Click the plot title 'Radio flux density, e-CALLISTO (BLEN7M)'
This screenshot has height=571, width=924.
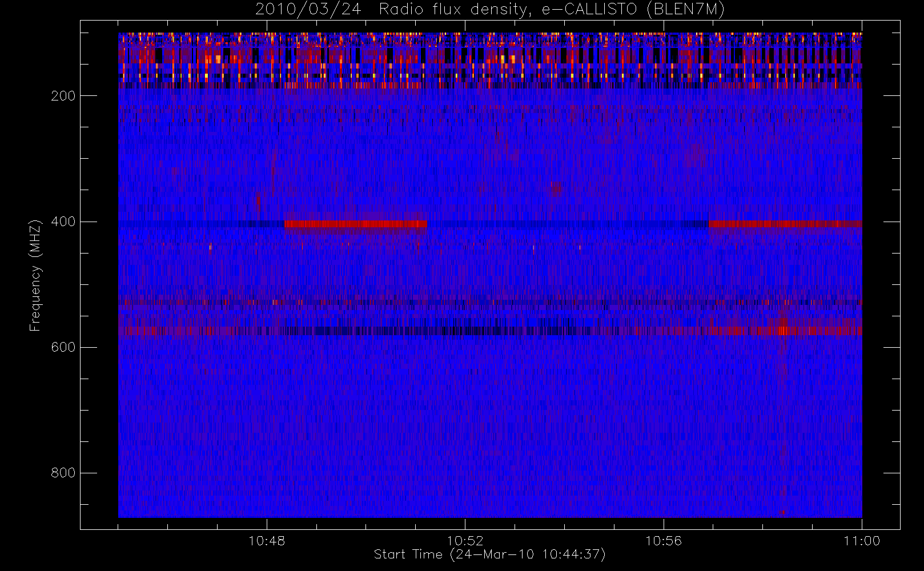(x=552, y=10)
